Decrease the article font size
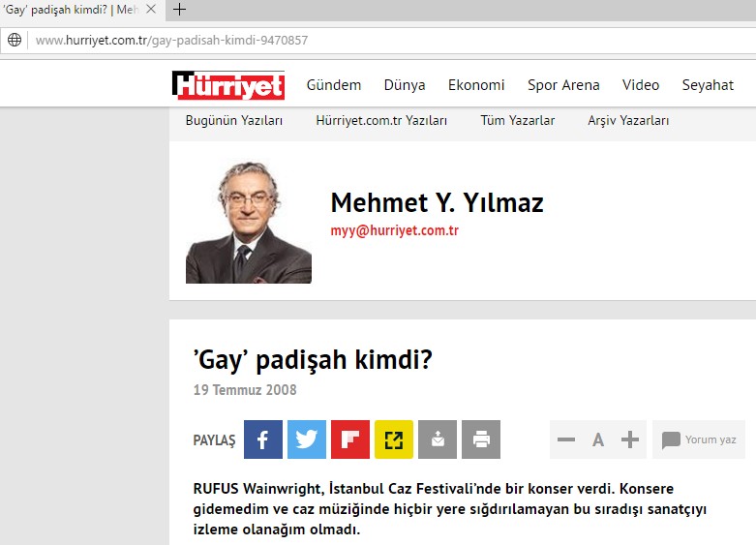This screenshot has width=756, height=545. pos(566,440)
